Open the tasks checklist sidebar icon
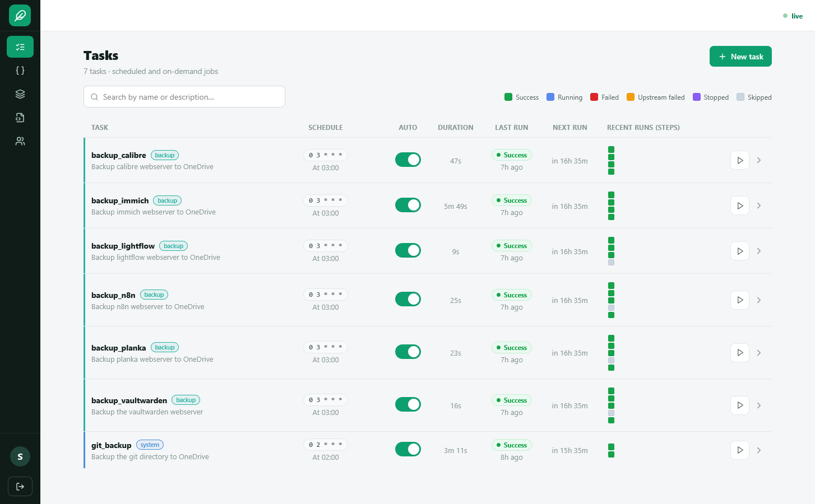This screenshot has height=504, width=815. point(20,47)
